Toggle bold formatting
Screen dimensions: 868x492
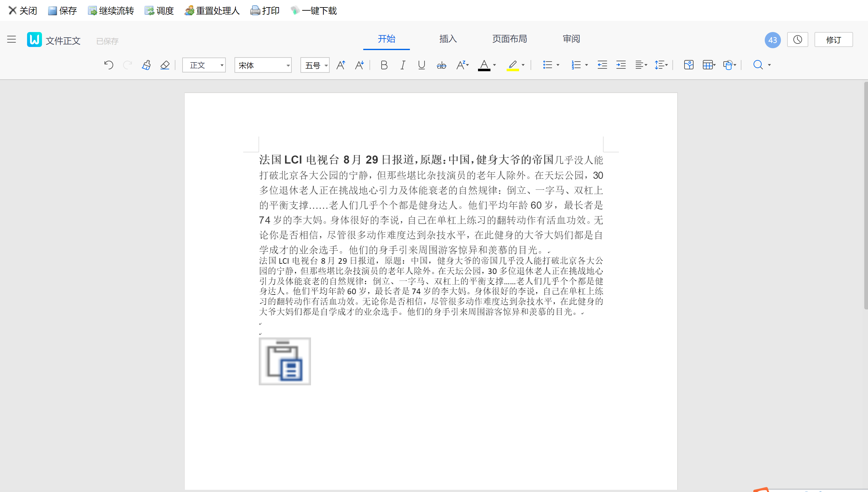tap(384, 65)
